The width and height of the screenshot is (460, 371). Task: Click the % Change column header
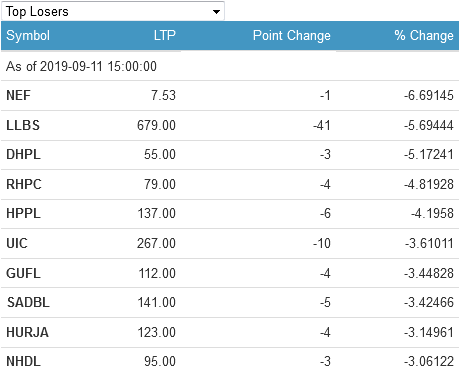[424, 35]
